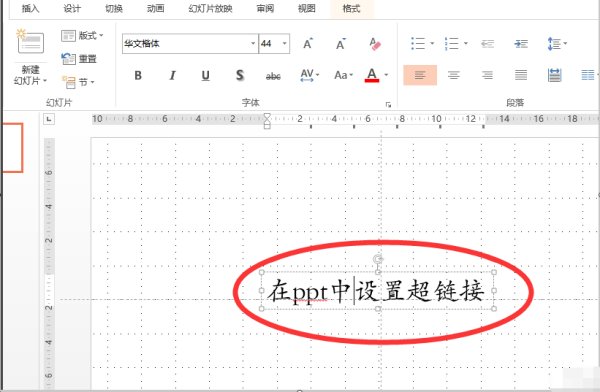Expand the font size dropdown arrow
The height and width of the screenshot is (392, 600).
[x=285, y=43]
